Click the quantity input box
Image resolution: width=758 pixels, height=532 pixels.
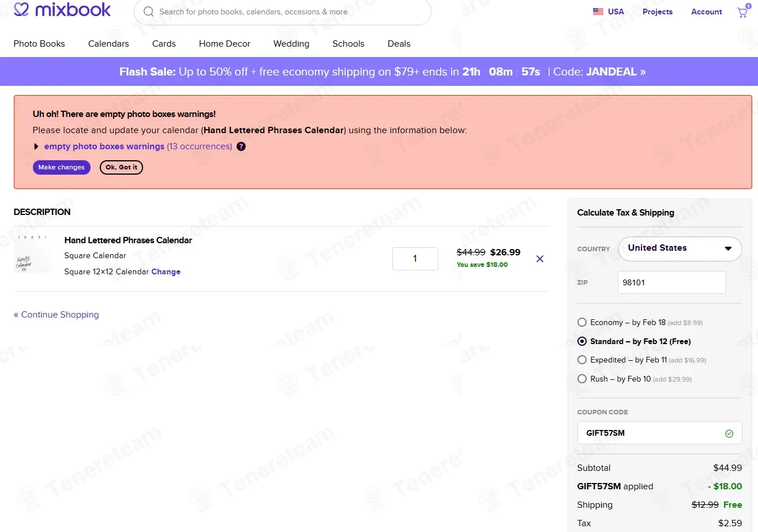[415, 259]
